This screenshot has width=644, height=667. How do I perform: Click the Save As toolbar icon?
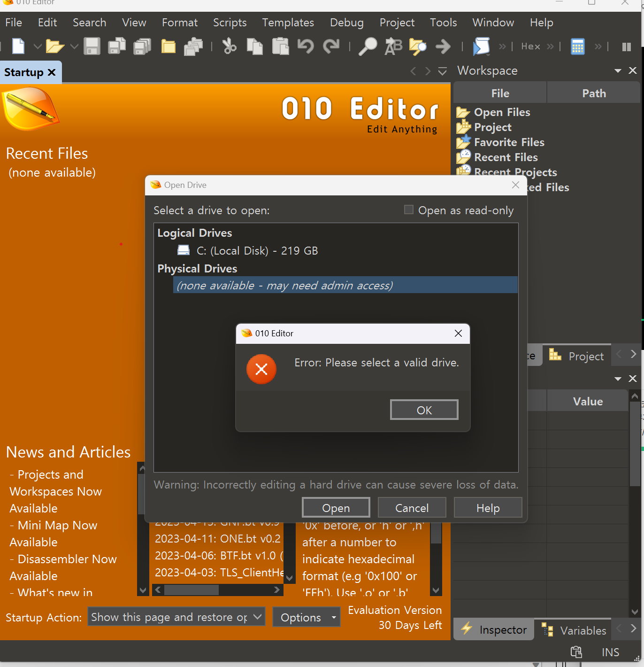(x=117, y=46)
